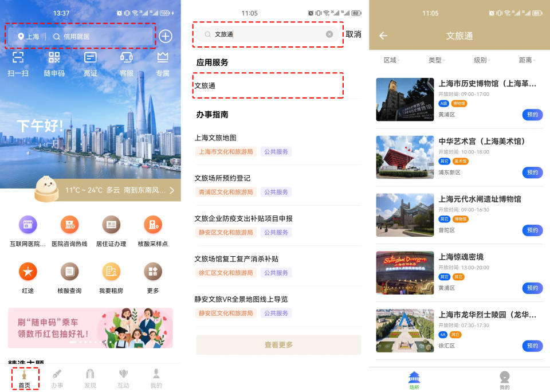Open 客服 customer service icon
The image size is (550, 392).
127,57
